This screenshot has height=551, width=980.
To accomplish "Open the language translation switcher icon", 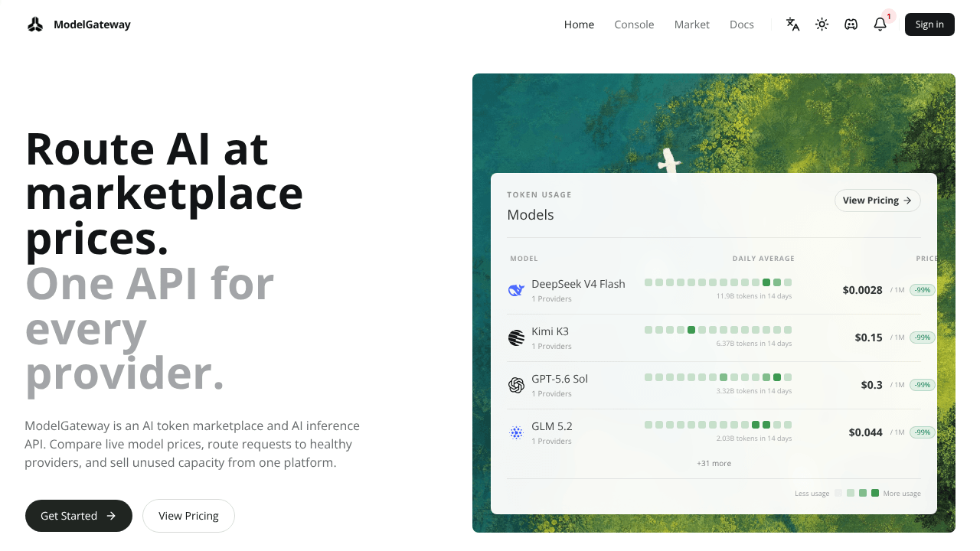I will (793, 24).
